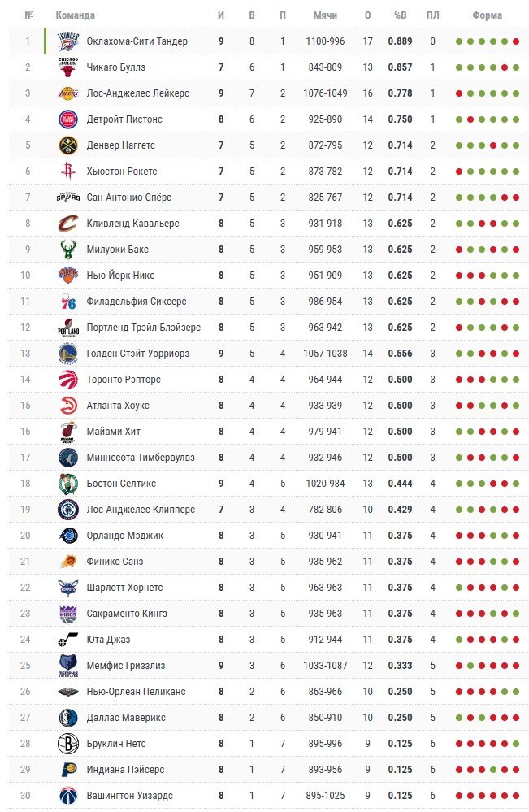Click the Houston Rockets logo icon
Image resolution: width=529 pixels, height=812 pixels.
68,172
